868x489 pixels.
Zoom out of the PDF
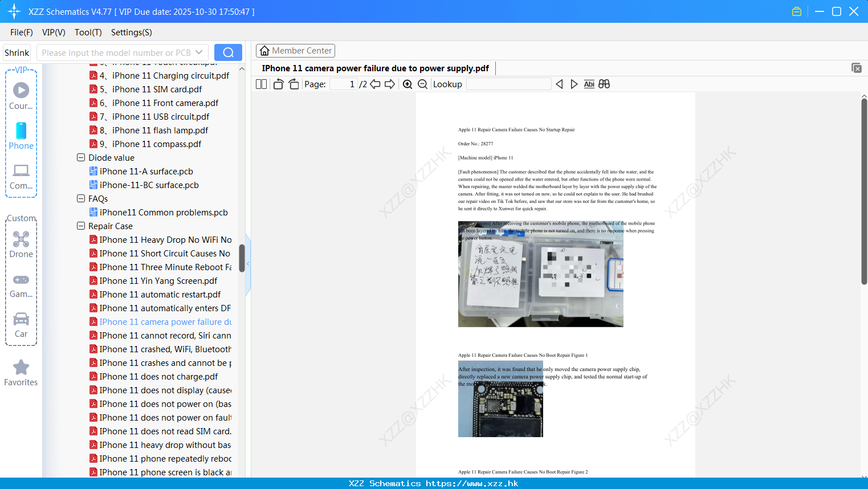[x=422, y=84]
